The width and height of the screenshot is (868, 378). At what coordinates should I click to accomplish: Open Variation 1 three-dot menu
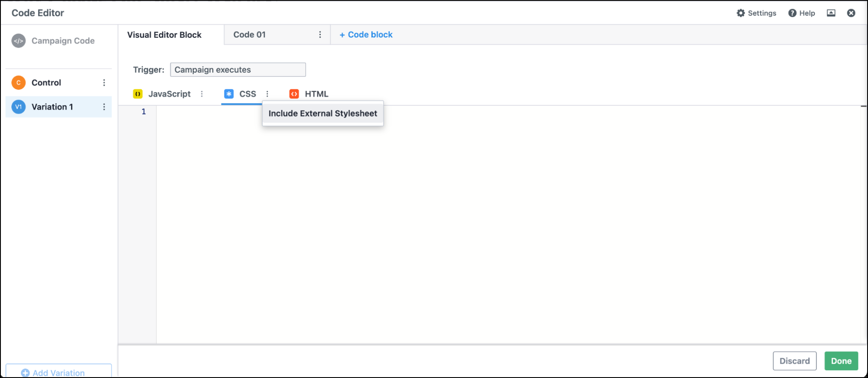click(x=104, y=107)
